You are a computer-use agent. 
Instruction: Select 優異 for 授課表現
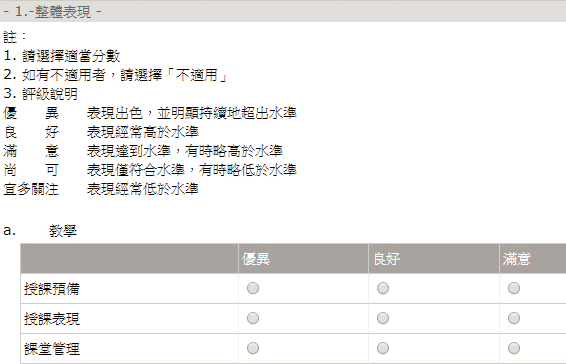(253, 318)
